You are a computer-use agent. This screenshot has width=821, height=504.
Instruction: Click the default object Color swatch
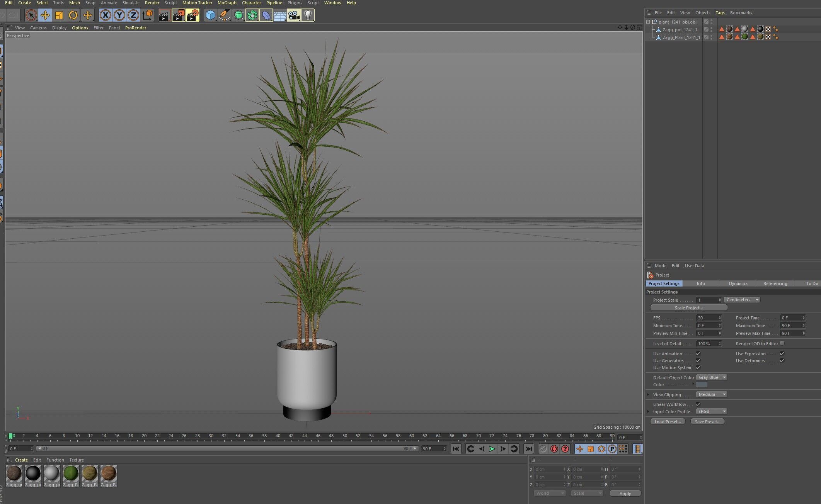coord(702,384)
